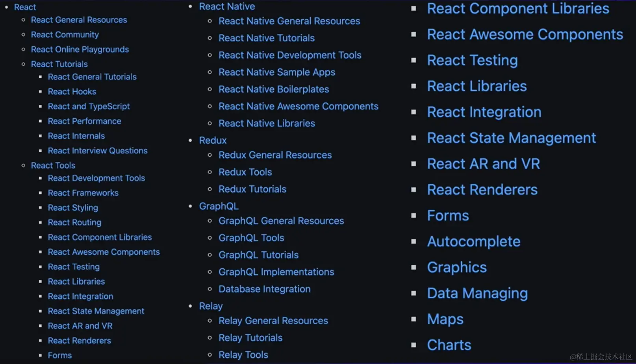636x364 pixels.
Task: Click the Relay Tools link
Action: [243, 355]
